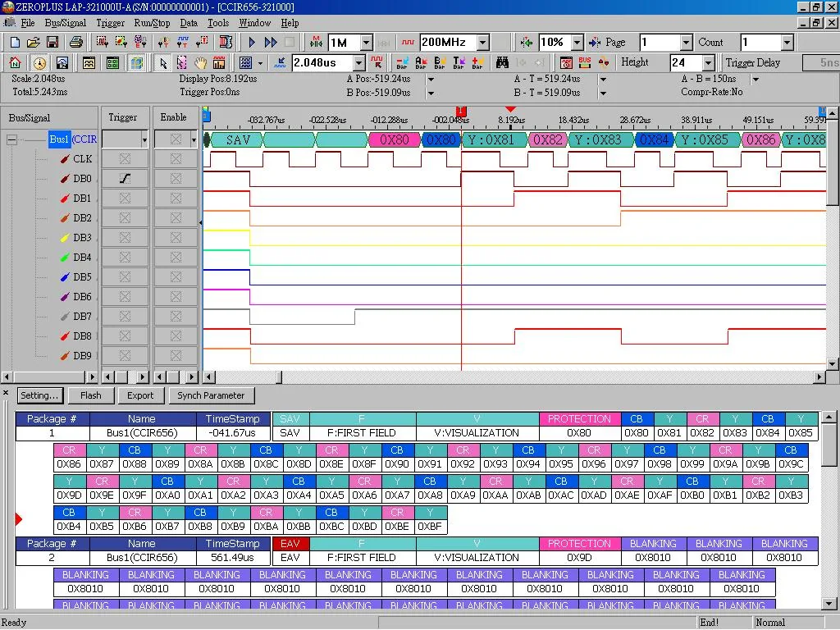Open the Page dropdown
The height and width of the screenshot is (630, 840).
(687, 43)
